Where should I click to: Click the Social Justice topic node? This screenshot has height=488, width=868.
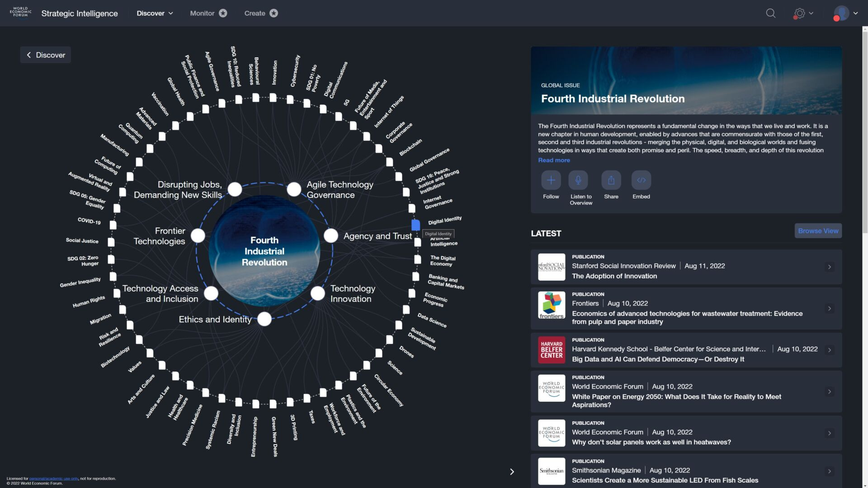click(111, 242)
